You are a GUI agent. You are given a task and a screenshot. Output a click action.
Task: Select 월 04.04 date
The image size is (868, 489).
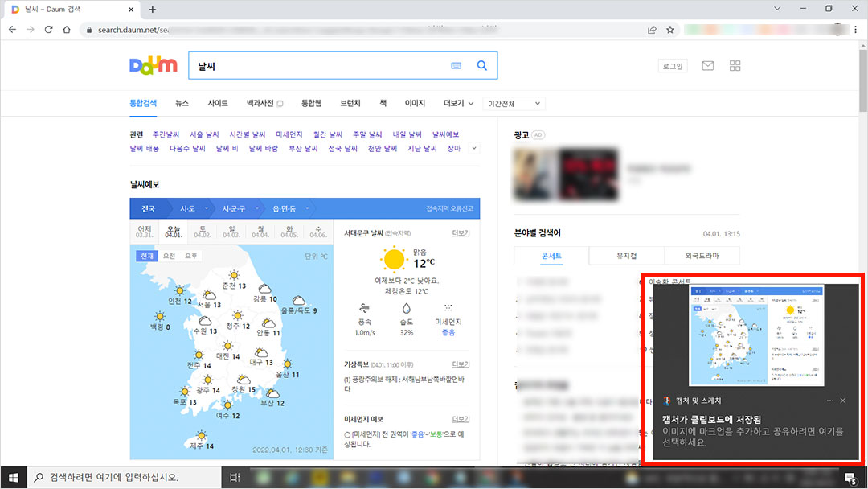[260, 232]
